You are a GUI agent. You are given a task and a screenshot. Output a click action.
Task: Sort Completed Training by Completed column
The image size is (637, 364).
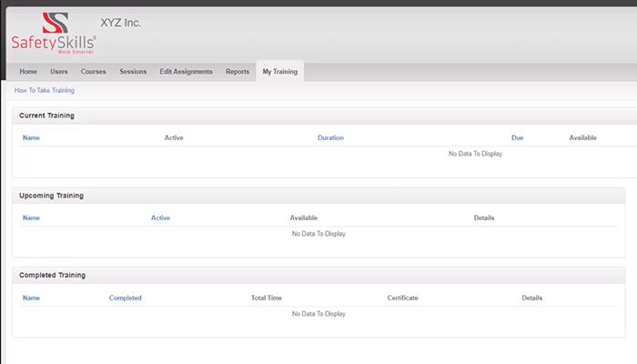[x=126, y=298]
